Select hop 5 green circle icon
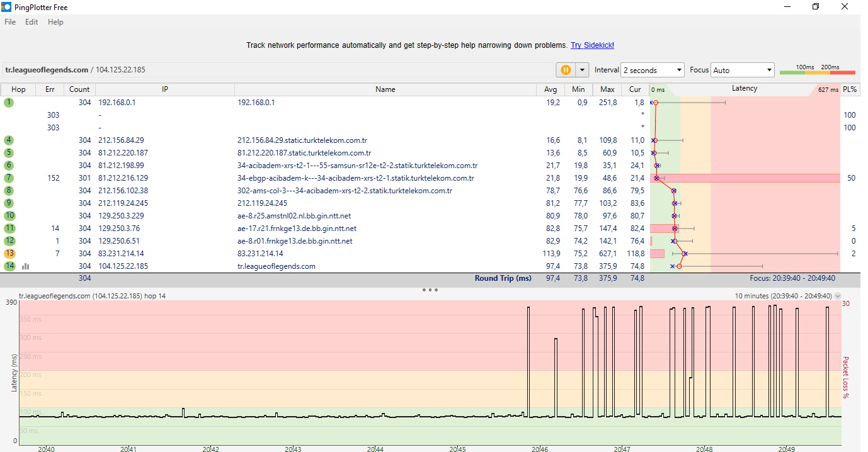This screenshot has width=868, height=452. pyautogui.click(x=9, y=152)
